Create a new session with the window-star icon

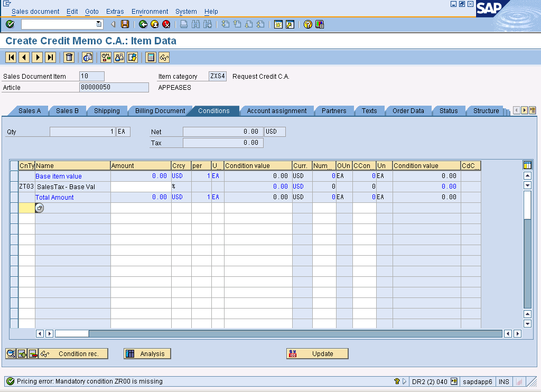(x=278, y=24)
